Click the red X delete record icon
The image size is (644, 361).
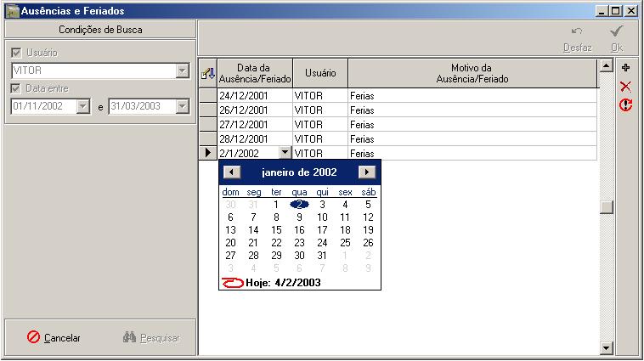coord(625,87)
